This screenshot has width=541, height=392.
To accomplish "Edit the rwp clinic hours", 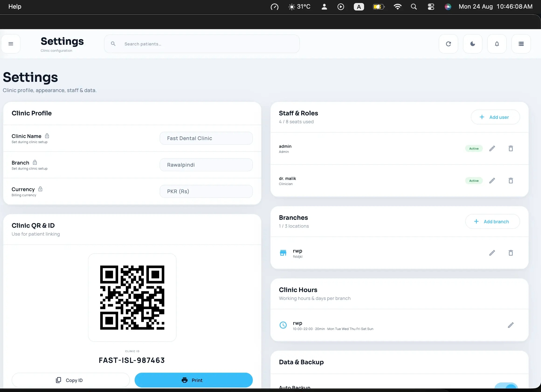I will pyautogui.click(x=511, y=325).
